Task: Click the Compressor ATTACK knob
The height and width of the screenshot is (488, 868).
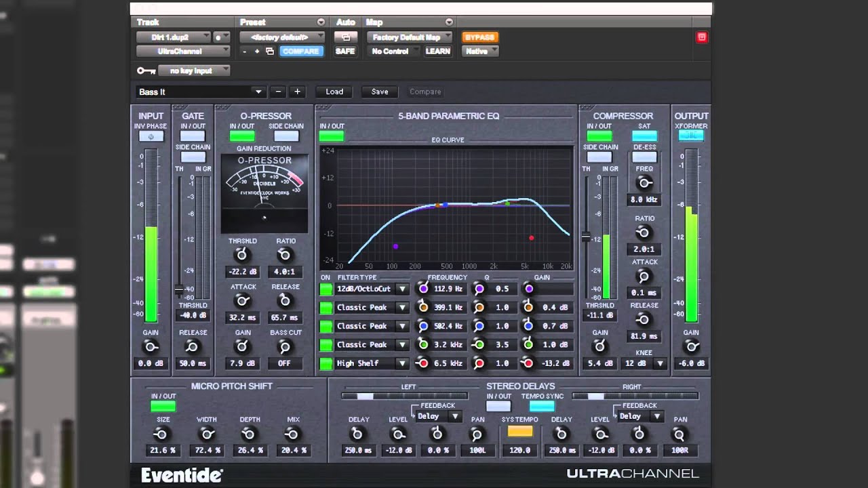Action: [x=644, y=276]
